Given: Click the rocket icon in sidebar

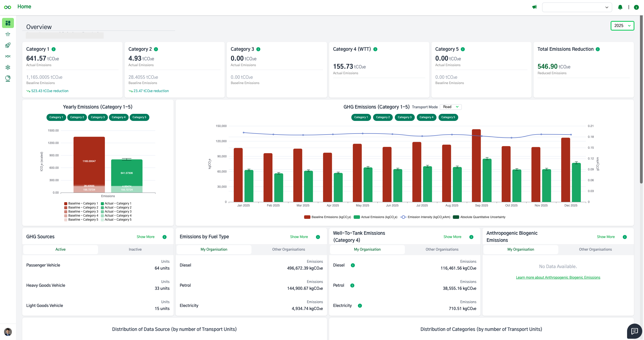Looking at the screenshot, I should [8, 45].
